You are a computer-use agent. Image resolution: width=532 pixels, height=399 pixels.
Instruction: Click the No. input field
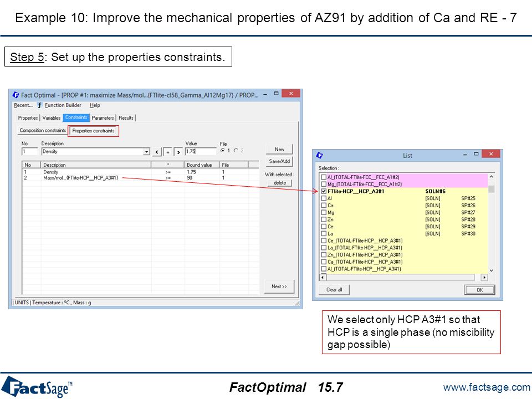pyautogui.click(x=29, y=152)
